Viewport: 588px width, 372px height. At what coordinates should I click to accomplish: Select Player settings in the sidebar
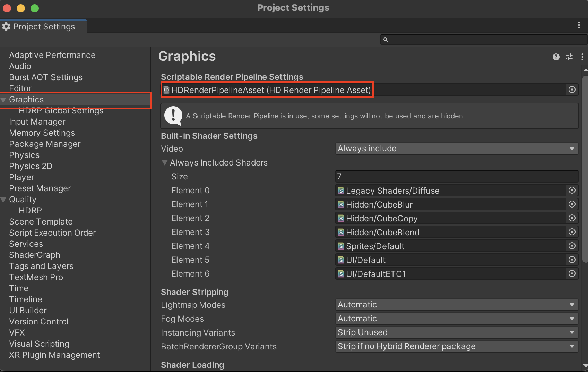(x=21, y=177)
